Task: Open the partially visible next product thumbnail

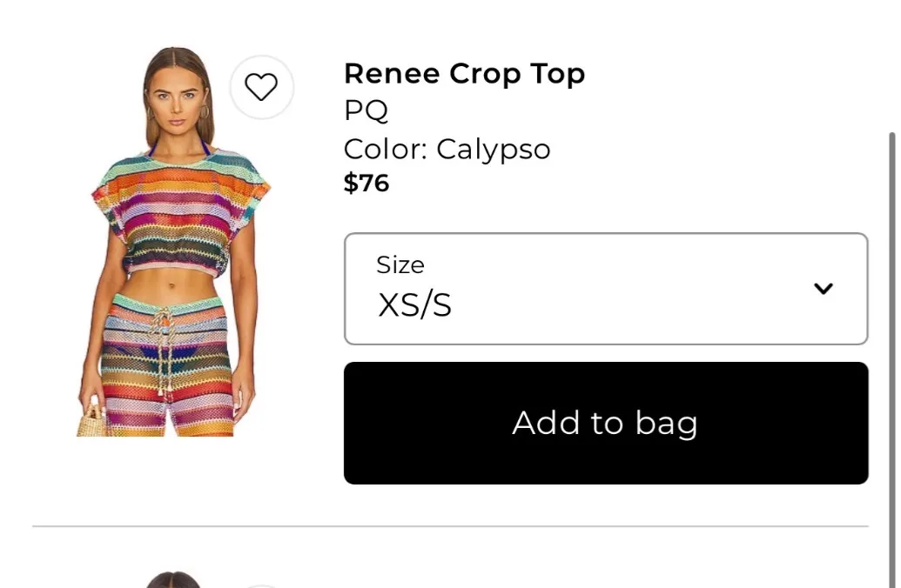Action: click(172, 579)
